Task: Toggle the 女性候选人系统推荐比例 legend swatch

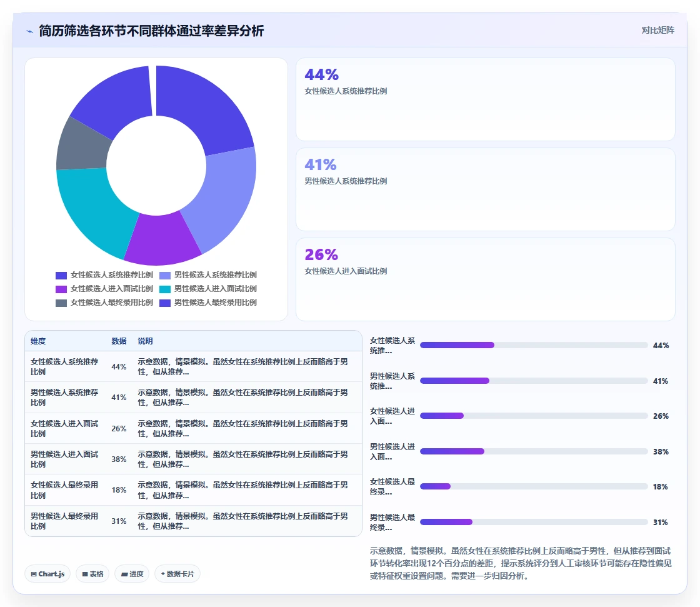Action: click(x=61, y=276)
